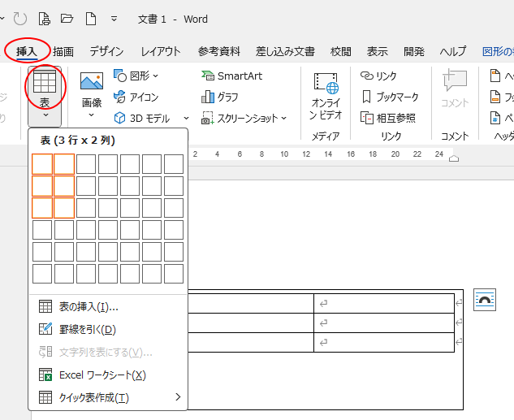
Task: Choose 表の挿入(I)... menu item
Action: click(108, 307)
